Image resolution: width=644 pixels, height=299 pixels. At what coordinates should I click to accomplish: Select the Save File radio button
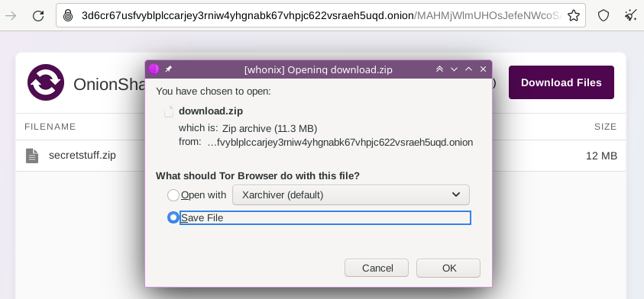(173, 218)
